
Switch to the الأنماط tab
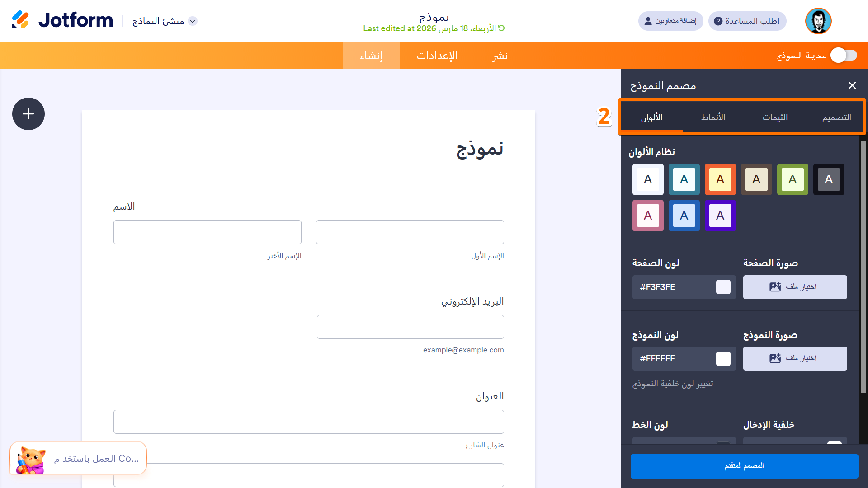(x=712, y=117)
